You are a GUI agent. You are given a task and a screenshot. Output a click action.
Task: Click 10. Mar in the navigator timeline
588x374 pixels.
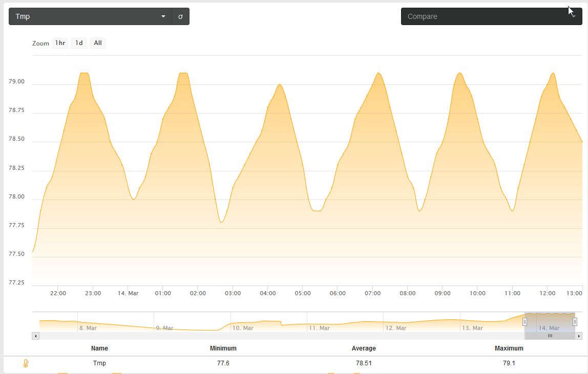243,328
